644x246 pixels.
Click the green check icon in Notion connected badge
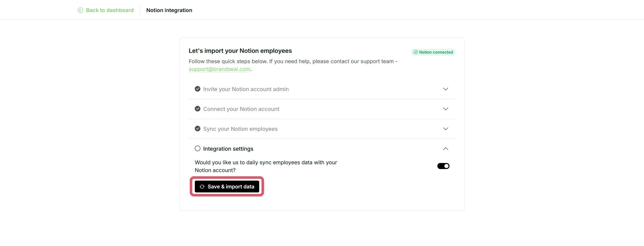point(415,52)
